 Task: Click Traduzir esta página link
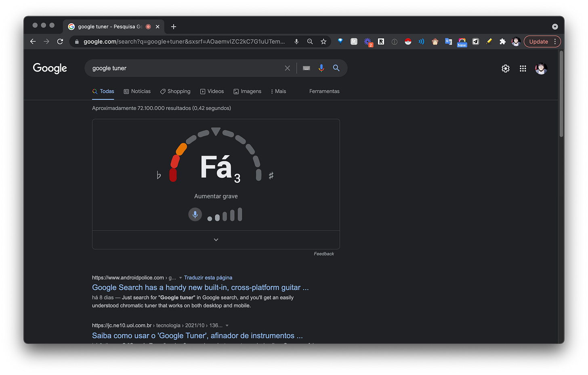[x=208, y=278]
